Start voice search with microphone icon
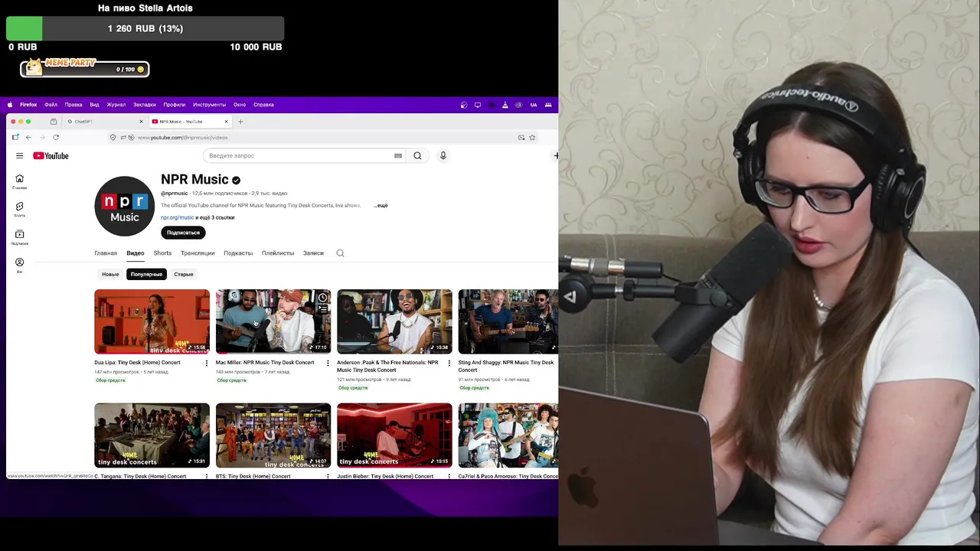 click(x=443, y=155)
